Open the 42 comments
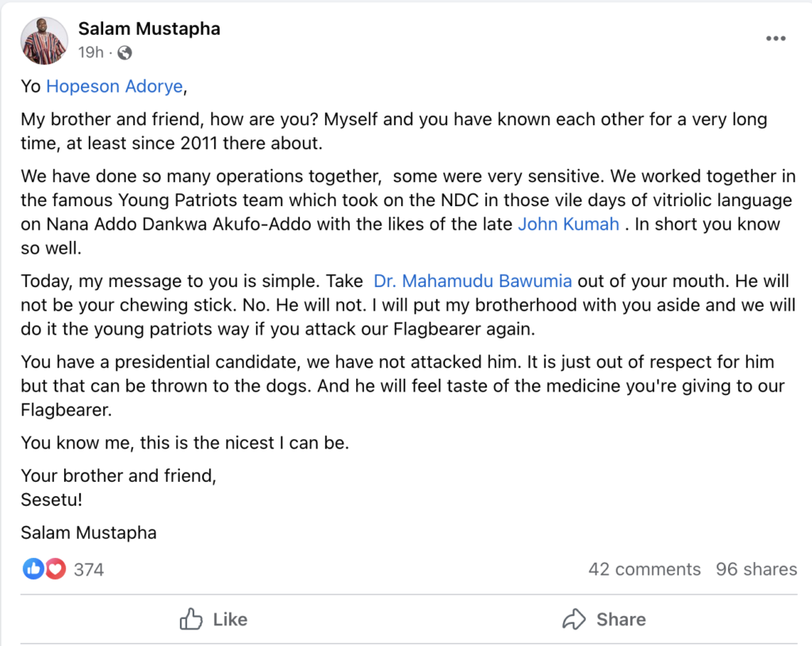The image size is (812, 646). click(644, 569)
